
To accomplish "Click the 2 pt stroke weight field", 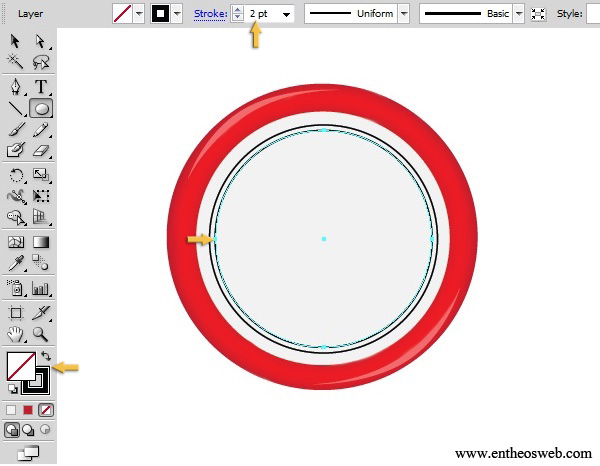I will pyautogui.click(x=262, y=14).
